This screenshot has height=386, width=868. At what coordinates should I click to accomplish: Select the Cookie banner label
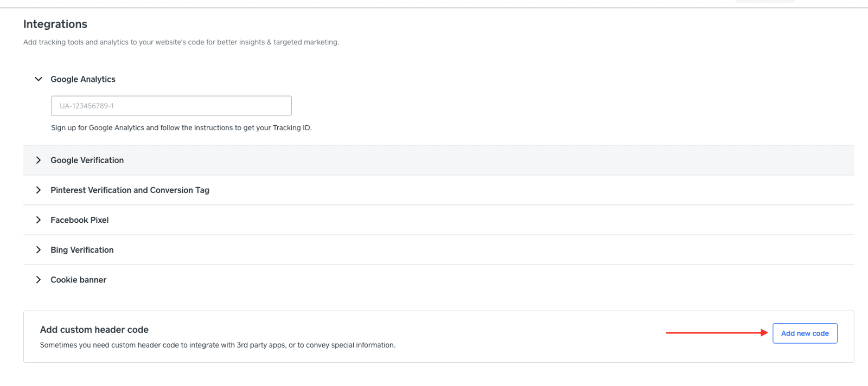[x=79, y=280]
